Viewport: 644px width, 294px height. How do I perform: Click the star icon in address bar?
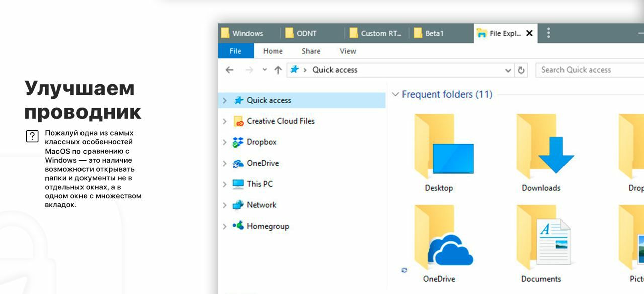coord(295,69)
